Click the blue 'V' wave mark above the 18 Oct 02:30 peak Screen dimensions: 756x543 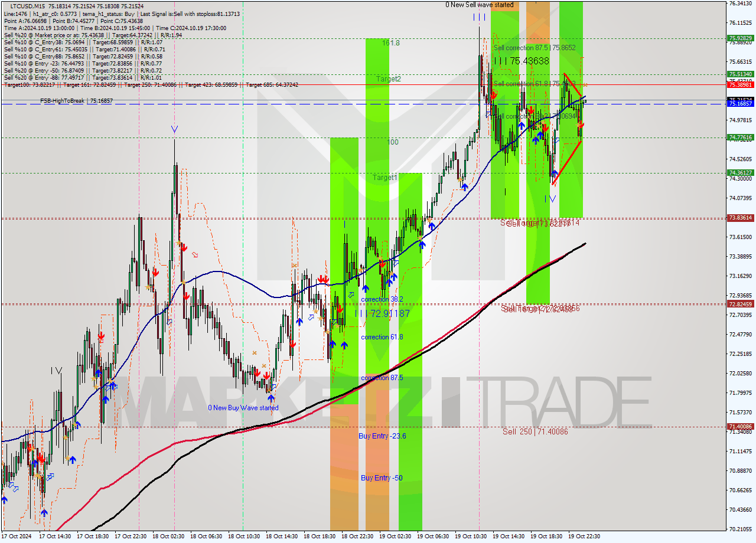174,129
